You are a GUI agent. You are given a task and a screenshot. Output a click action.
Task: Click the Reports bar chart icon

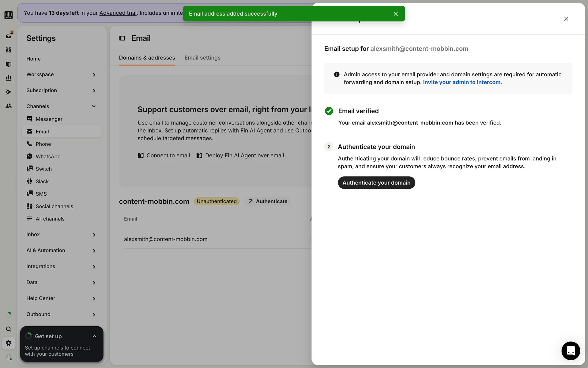click(9, 78)
